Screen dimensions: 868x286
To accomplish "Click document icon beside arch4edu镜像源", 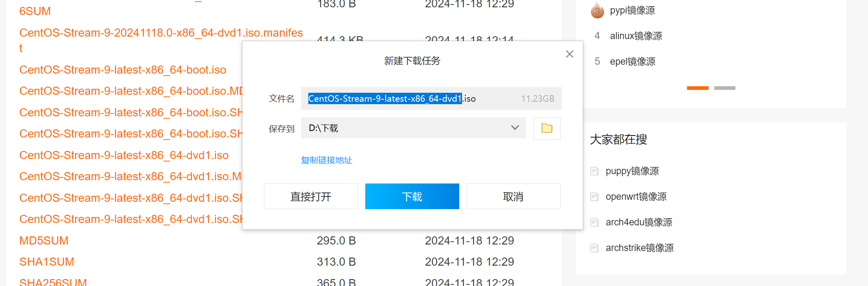I will (x=594, y=223).
